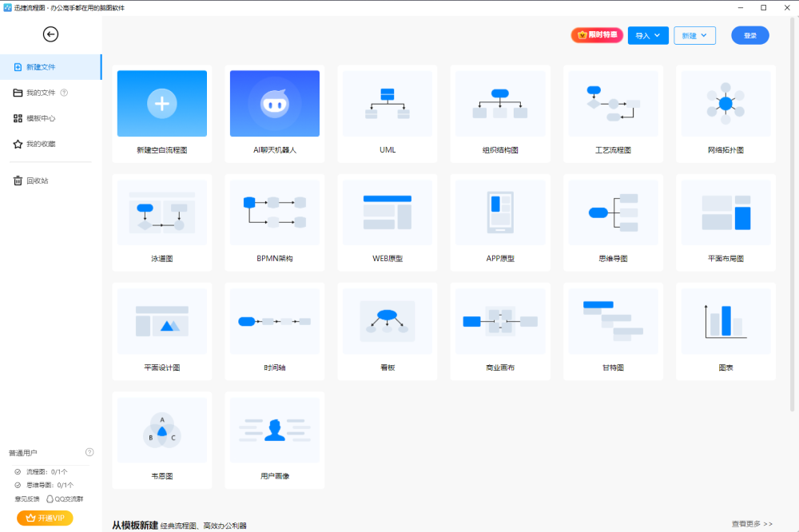Select the 网络拓扑图 template icon
Viewport: 799px width, 532px height.
pos(725,104)
